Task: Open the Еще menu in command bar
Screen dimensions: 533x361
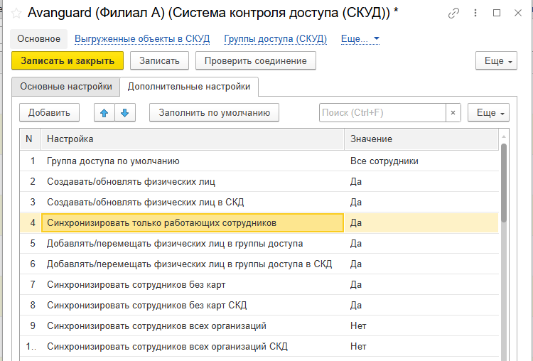Action: point(496,61)
